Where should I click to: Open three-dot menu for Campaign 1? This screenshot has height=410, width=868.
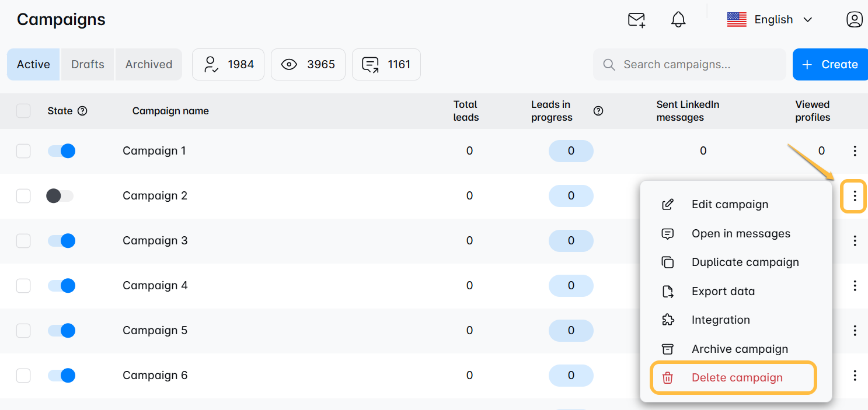[x=855, y=151]
